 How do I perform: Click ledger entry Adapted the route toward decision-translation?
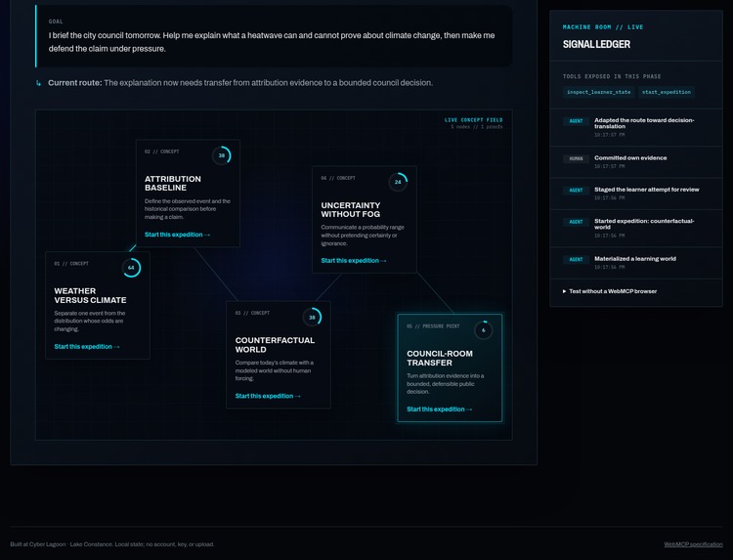(636, 128)
